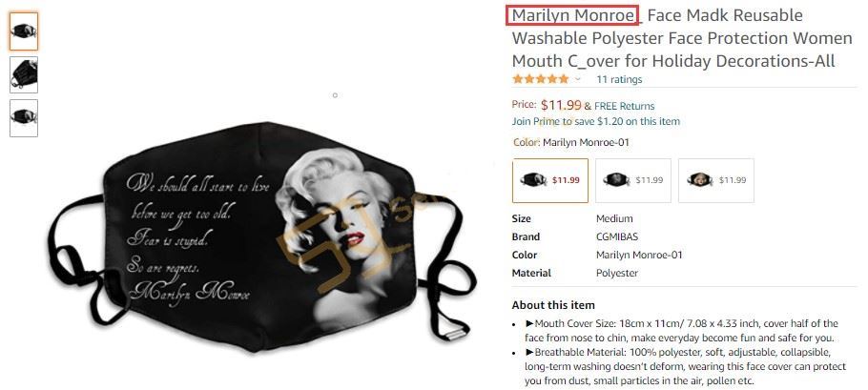The image size is (868, 390).
Task: Select the first highlighted mask thumbnail
Action: click(24, 31)
